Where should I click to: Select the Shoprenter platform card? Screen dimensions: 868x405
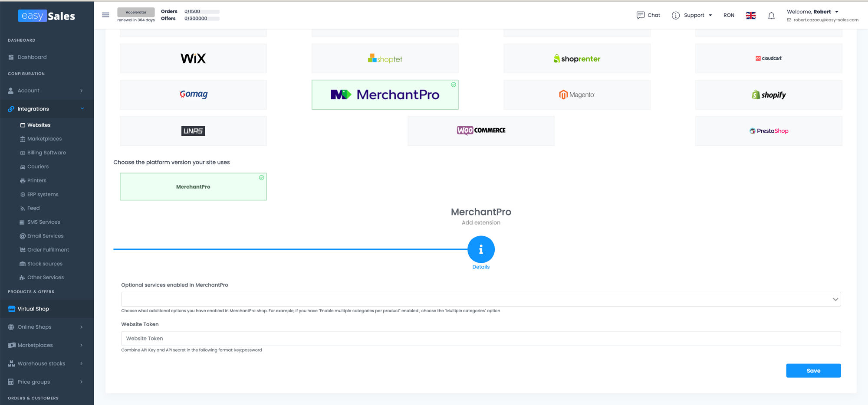coord(577,58)
